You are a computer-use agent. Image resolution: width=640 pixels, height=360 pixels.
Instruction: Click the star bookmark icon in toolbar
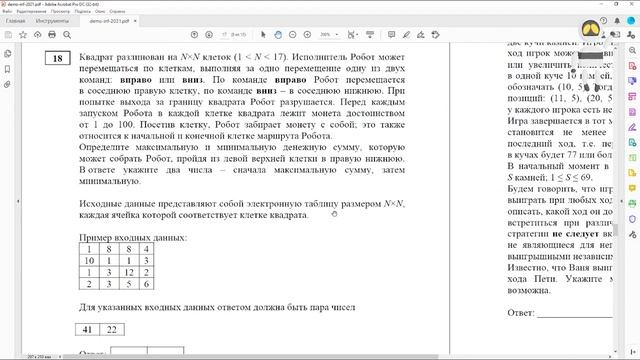(x=23, y=35)
